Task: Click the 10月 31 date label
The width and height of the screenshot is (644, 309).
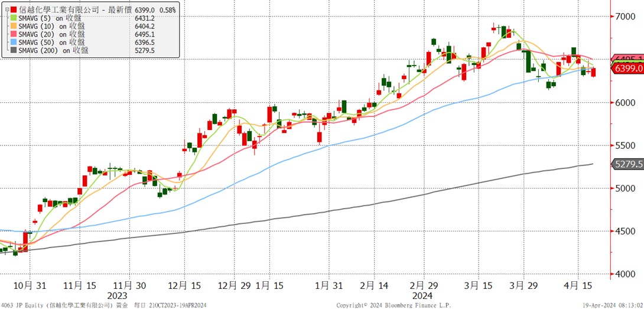Action: 30,285
